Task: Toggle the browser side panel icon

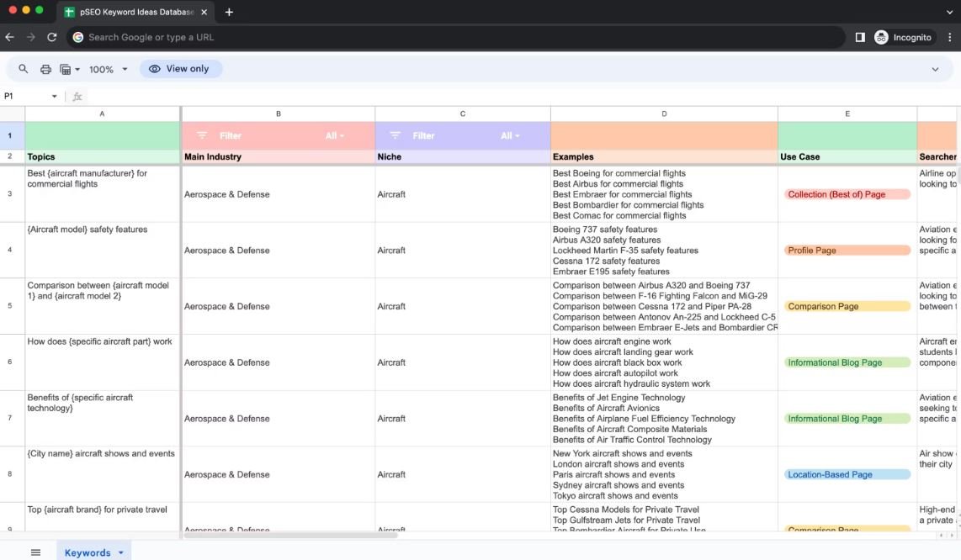Action: point(860,37)
